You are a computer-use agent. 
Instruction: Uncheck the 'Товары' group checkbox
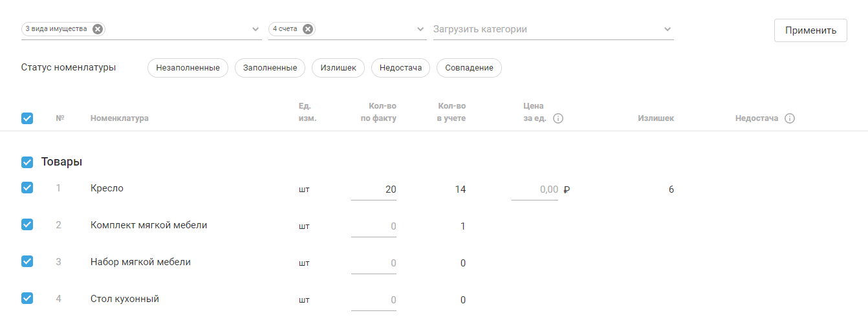27,162
